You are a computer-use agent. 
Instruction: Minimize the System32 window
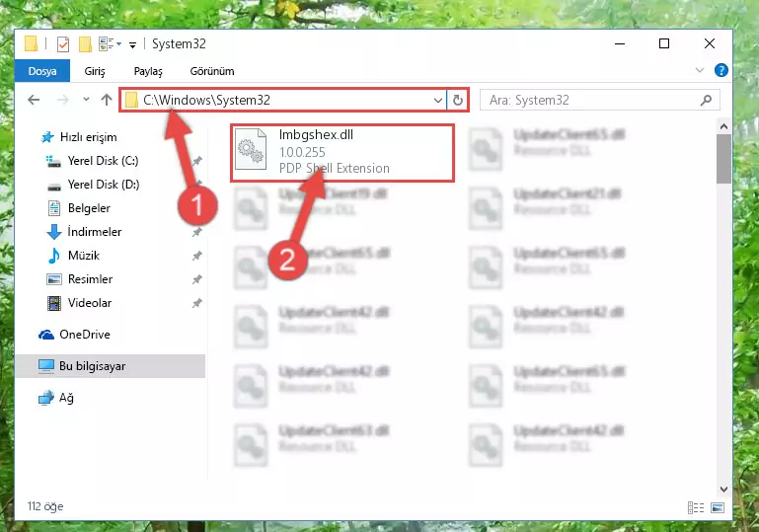click(x=620, y=43)
